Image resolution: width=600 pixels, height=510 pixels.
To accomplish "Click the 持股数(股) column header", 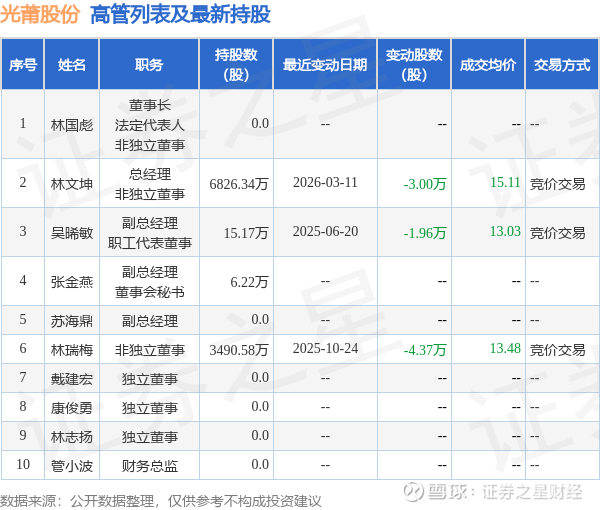I will [236, 65].
